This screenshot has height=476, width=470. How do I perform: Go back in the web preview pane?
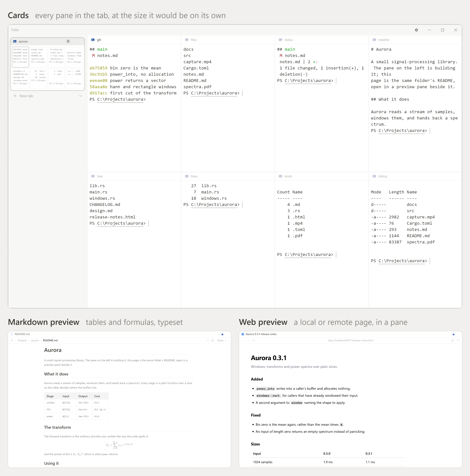coord(243,340)
